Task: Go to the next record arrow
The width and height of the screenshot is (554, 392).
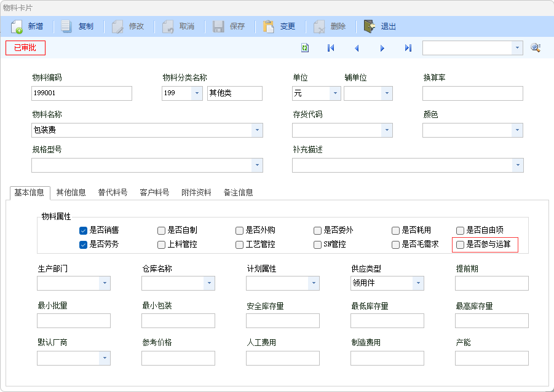Action: [382, 48]
